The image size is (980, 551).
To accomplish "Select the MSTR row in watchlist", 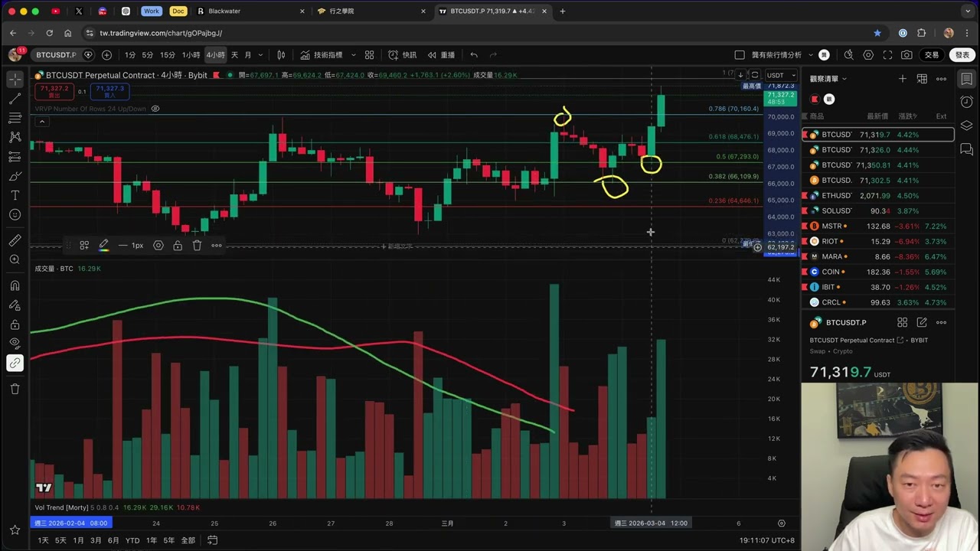I will [x=878, y=227].
